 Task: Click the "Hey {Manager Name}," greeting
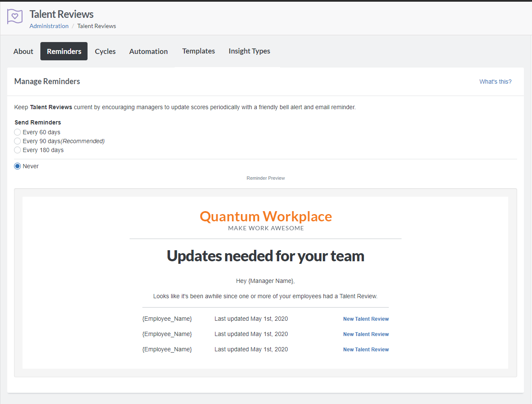pos(266,281)
